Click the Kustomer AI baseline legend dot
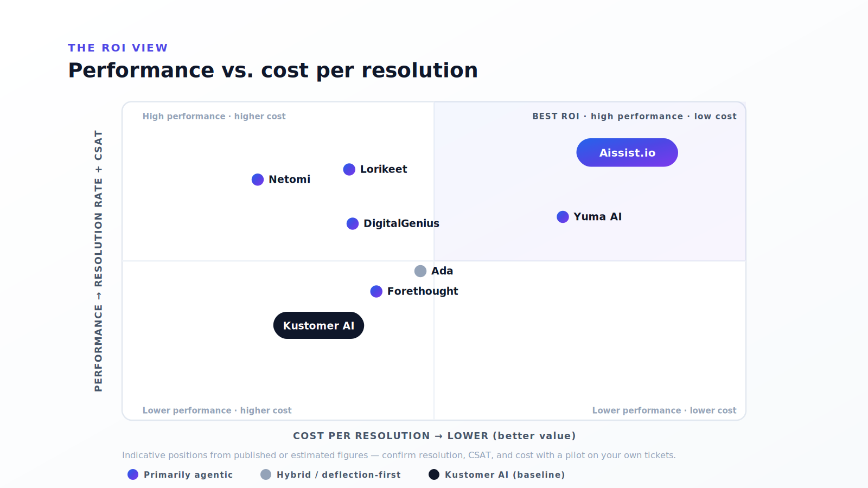 (434, 474)
